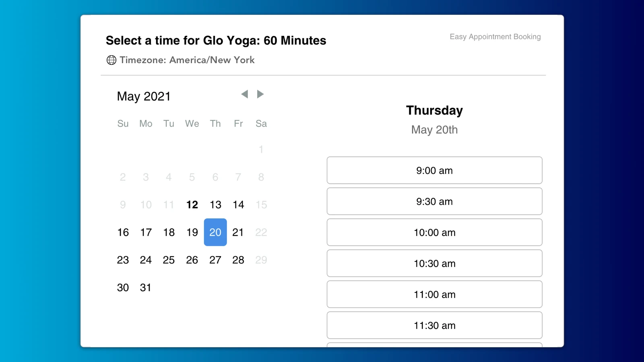Book the 10:30 am slot
This screenshot has width=644, height=362.
click(x=434, y=263)
